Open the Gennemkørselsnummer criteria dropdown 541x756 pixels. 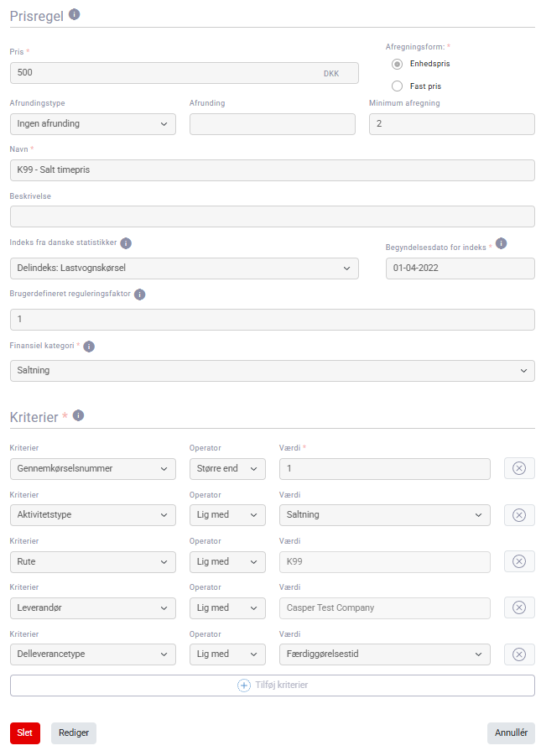pyautogui.click(x=93, y=469)
